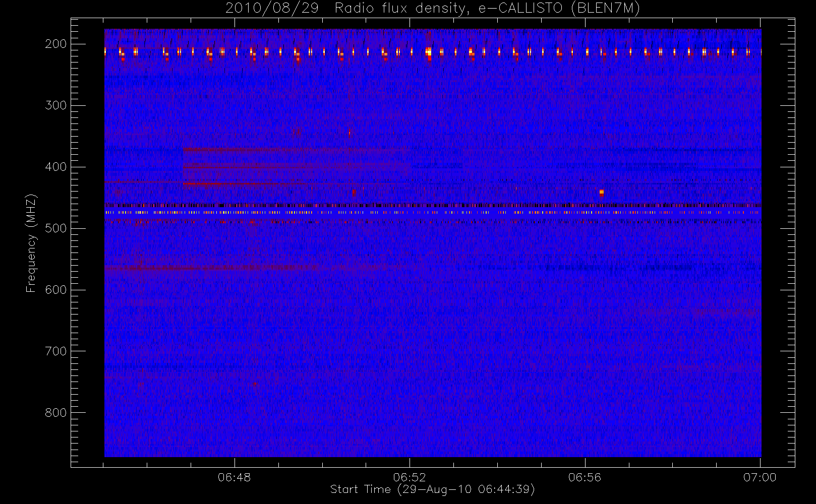Click the 06:48 time axis label

click(x=234, y=477)
